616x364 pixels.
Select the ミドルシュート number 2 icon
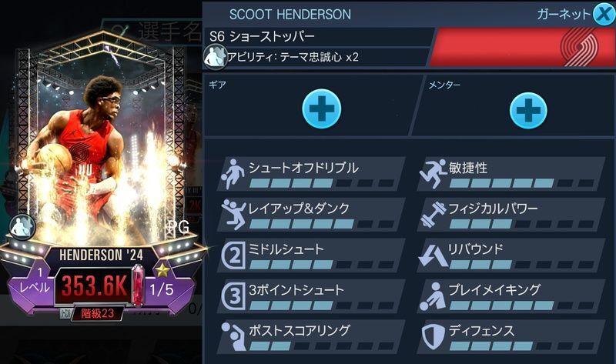(233, 256)
